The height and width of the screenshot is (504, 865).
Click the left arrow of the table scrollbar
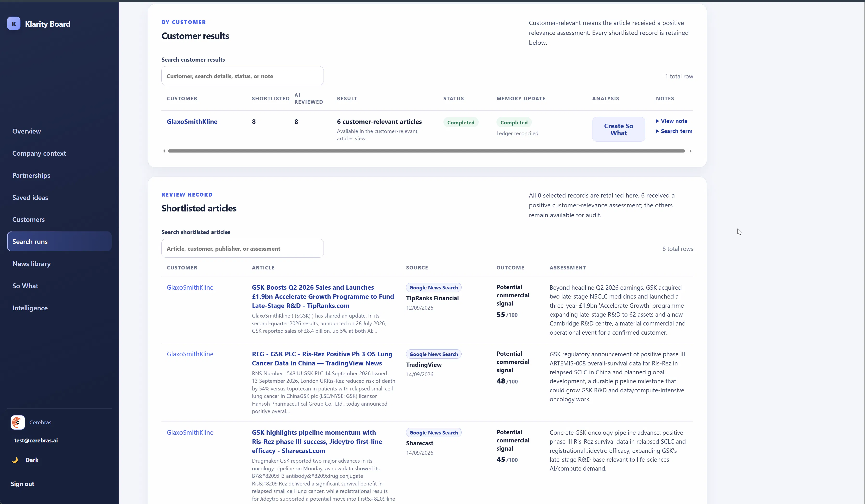[x=164, y=151]
